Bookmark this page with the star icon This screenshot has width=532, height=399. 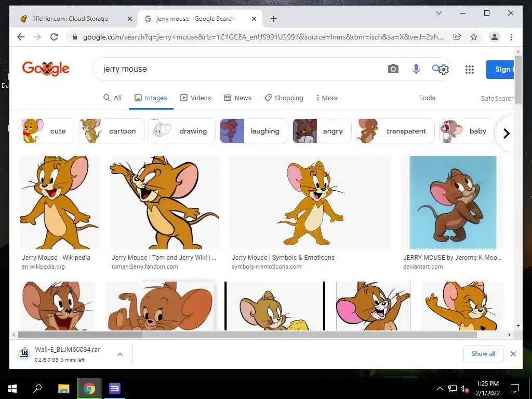pos(474,37)
